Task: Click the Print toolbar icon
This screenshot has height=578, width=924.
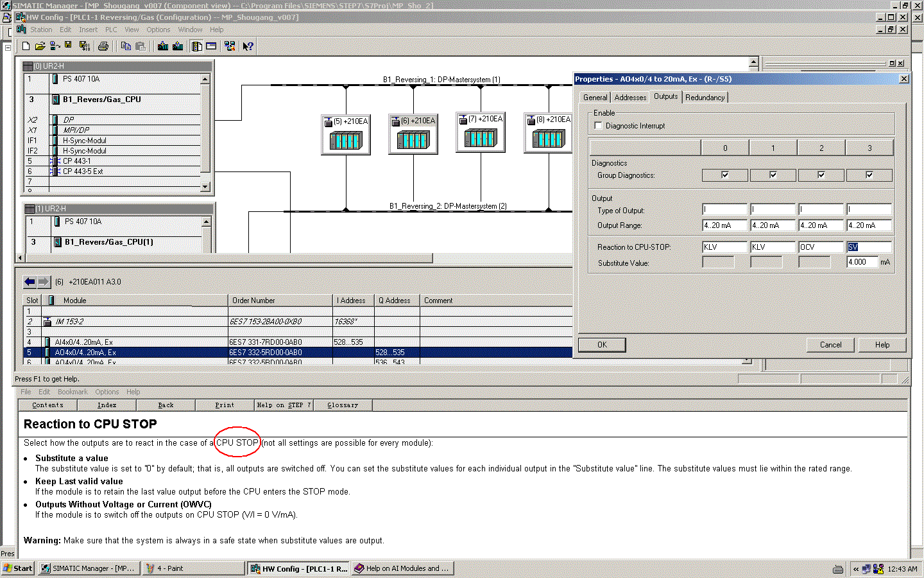Action: pyautogui.click(x=103, y=46)
